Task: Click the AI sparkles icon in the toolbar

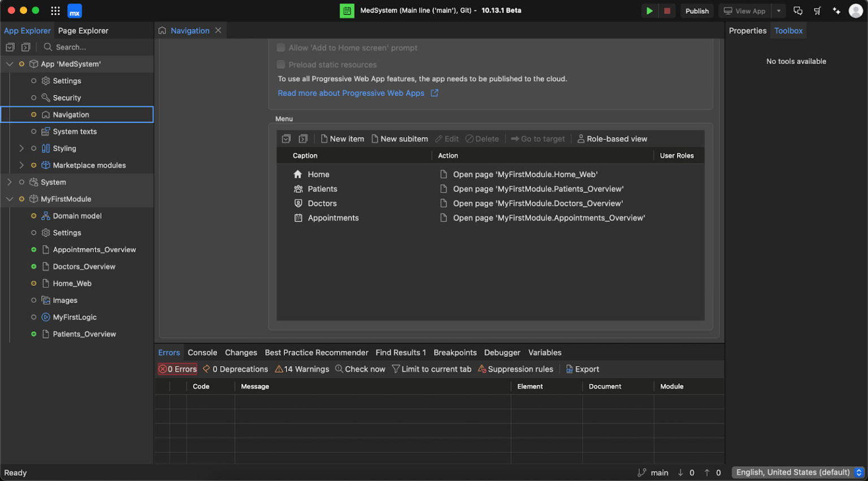Action: tap(836, 11)
